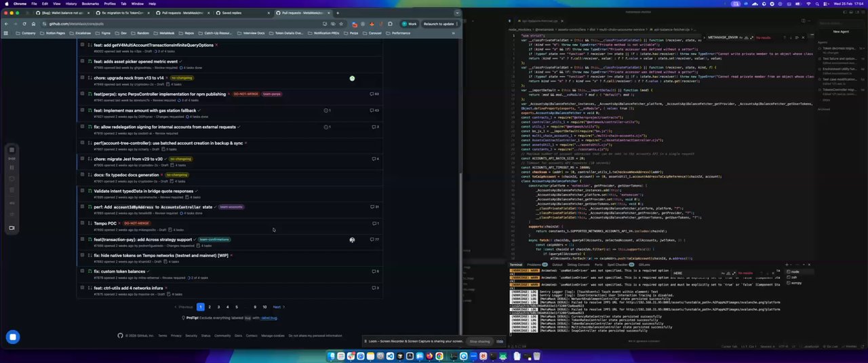Open VS Code from the Dock
Image resolution: width=868 pixels, height=363 pixels.
[x=389, y=356]
